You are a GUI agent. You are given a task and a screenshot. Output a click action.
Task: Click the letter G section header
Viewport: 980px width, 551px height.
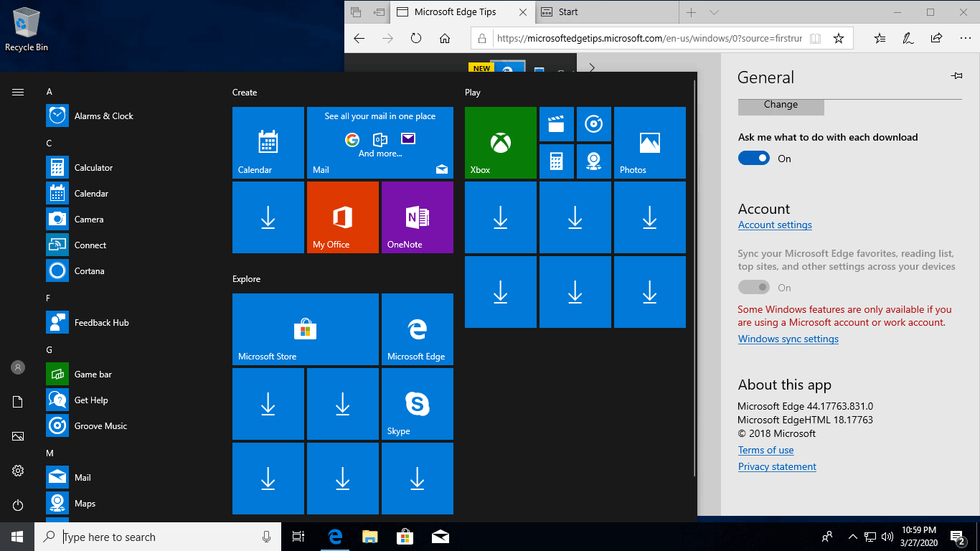click(x=50, y=350)
